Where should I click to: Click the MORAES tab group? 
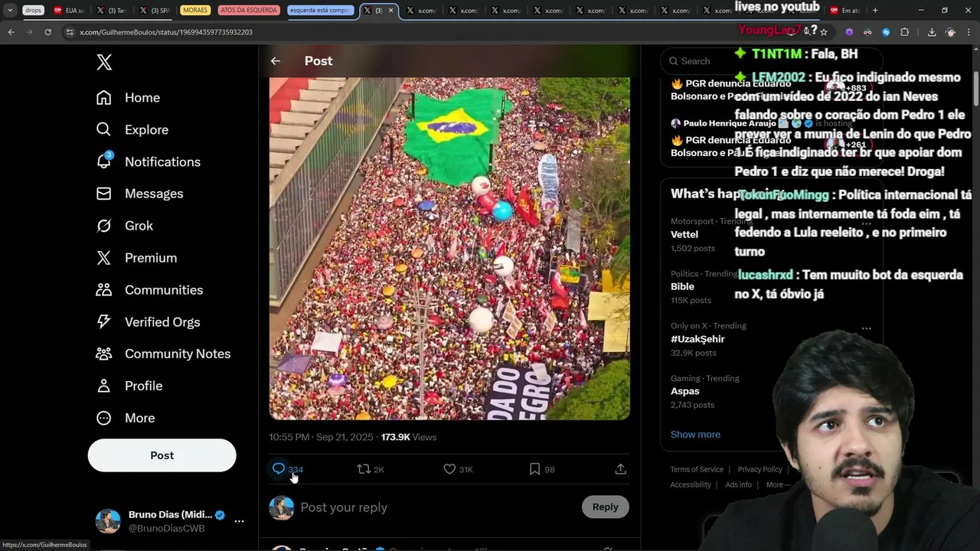click(x=196, y=10)
